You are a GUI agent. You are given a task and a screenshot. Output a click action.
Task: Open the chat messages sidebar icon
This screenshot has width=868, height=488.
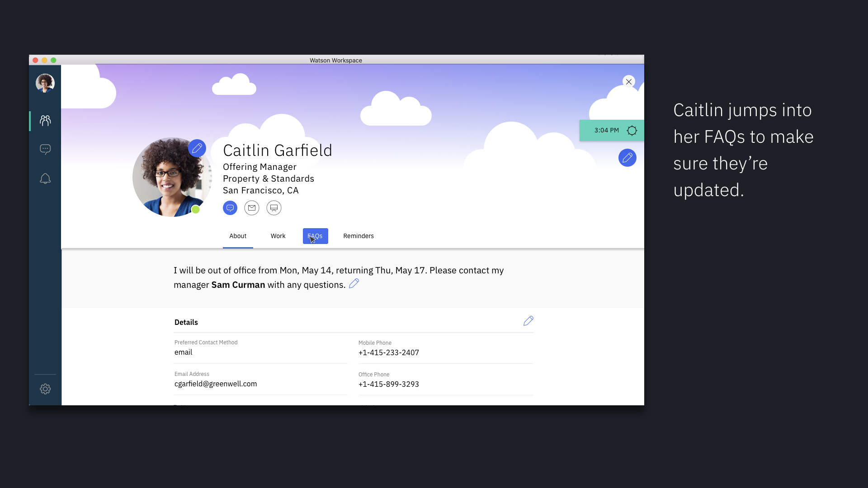45,149
